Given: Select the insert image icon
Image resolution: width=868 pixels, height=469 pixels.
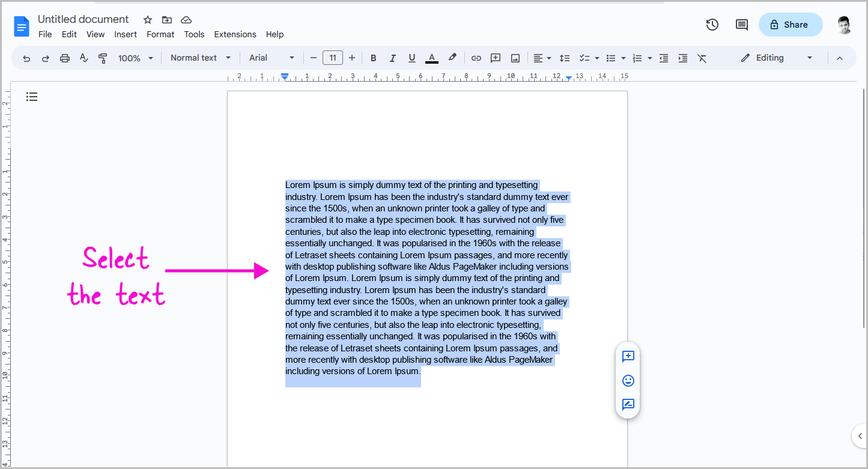Looking at the screenshot, I should click(x=515, y=58).
